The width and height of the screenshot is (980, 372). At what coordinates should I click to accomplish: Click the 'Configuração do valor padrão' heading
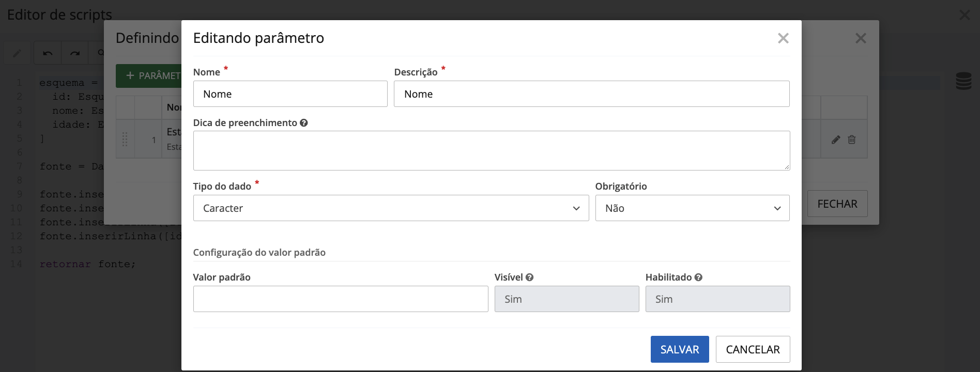pyautogui.click(x=259, y=253)
